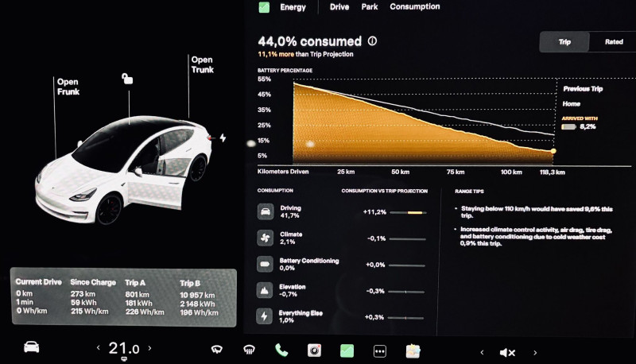Tap the white Model 3 car image
This screenshot has height=364, width=636.
123,170
